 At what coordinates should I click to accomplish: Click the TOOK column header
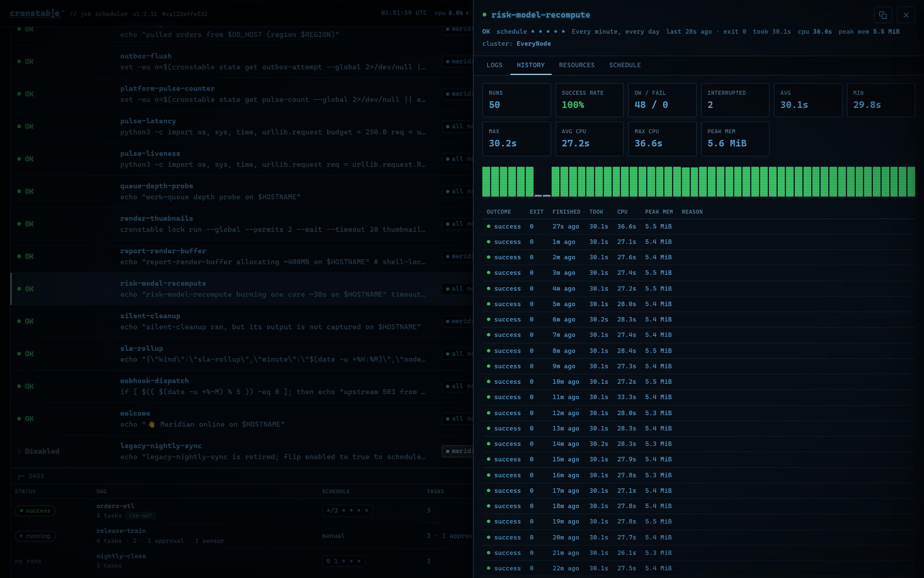click(596, 212)
